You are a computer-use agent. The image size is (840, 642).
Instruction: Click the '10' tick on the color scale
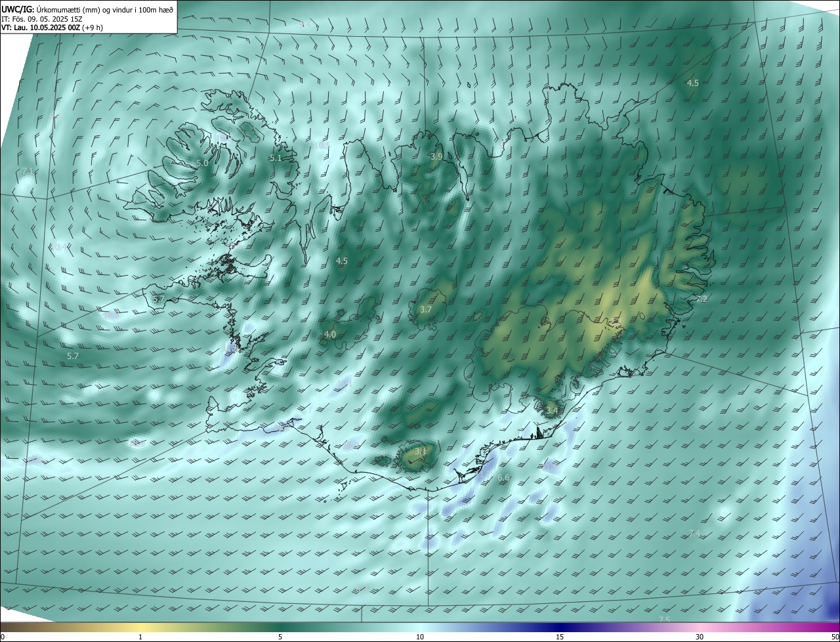click(x=420, y=637)
